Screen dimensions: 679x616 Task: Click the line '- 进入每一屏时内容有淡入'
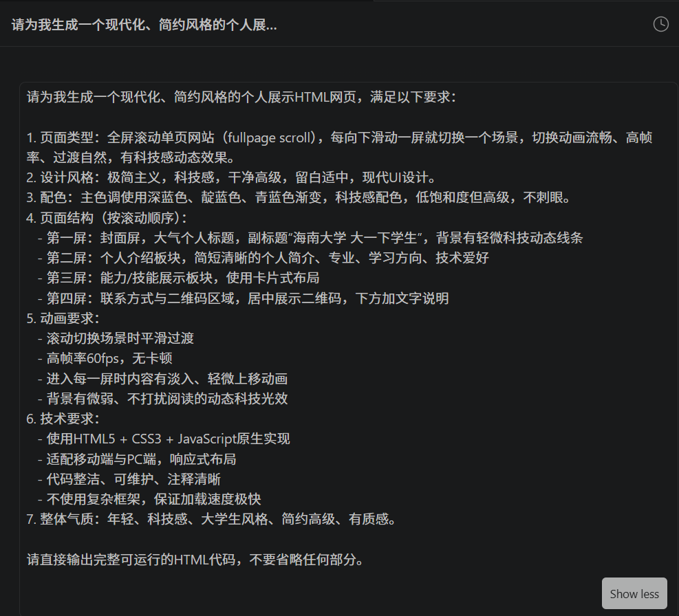[162, 379]
